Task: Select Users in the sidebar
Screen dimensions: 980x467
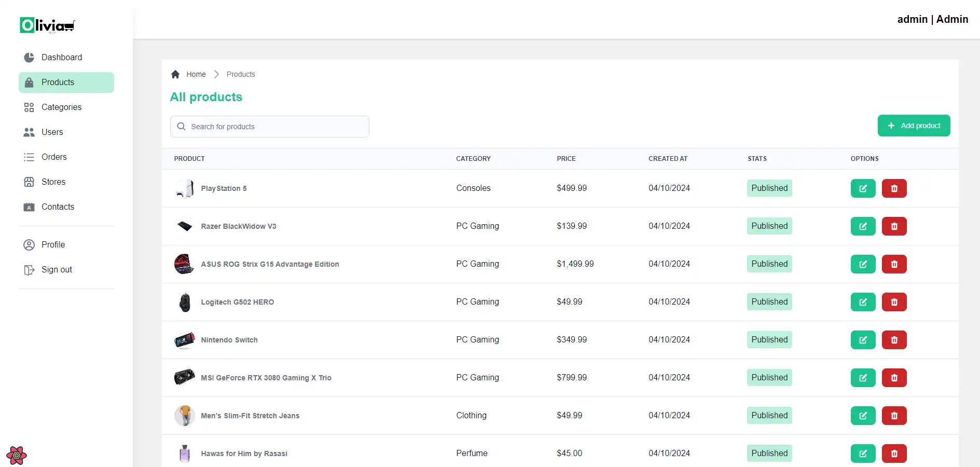Action: pyautogui.click(x=52, y=132)
